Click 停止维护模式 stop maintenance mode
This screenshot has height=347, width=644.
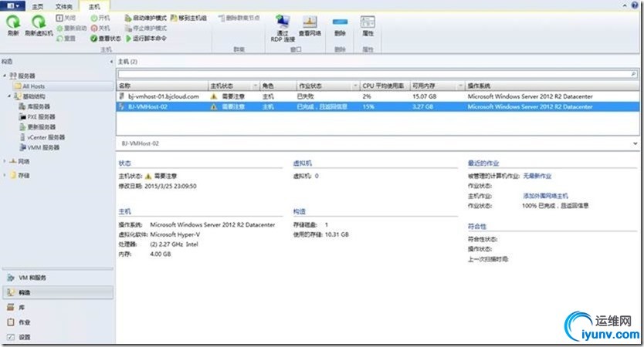[x=145, y=28]
